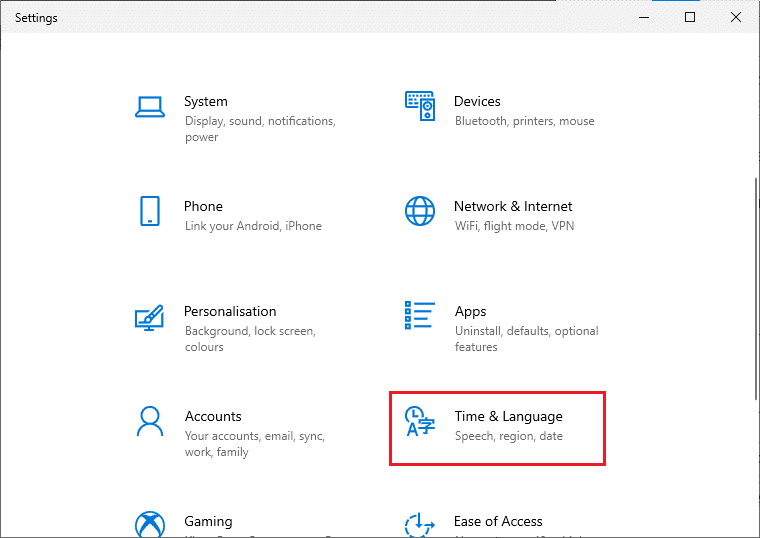Click the vertical scrollbar thumb
Viewport: 760px width, 538px height.
[x=756, y=289]
